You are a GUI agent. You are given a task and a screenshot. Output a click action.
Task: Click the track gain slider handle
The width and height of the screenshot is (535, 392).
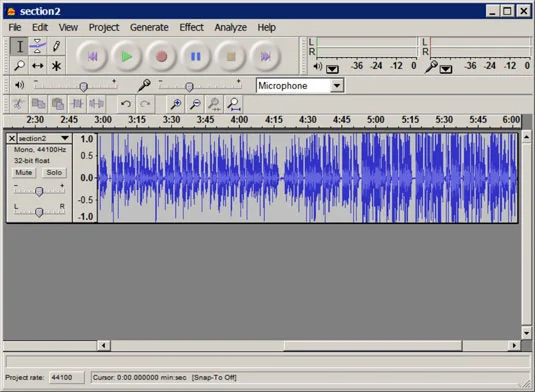click(39, 191)
